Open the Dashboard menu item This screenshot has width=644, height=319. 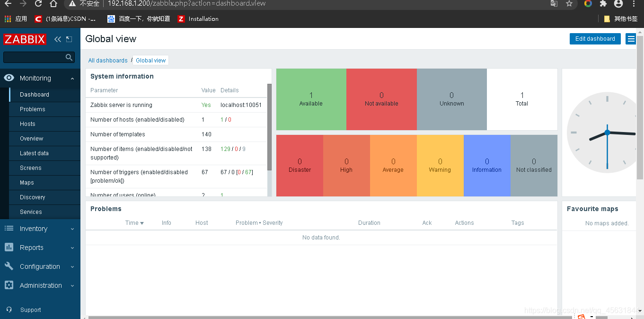[44, 95]
